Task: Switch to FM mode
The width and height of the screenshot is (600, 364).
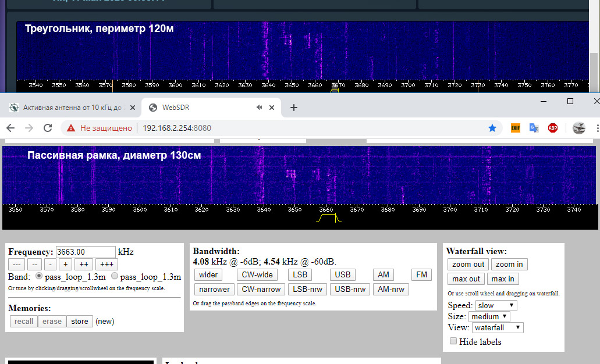Action: 421,275
